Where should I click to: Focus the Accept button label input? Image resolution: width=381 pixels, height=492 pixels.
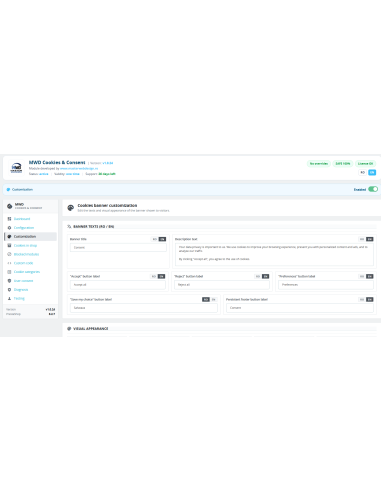click(118, 285)
